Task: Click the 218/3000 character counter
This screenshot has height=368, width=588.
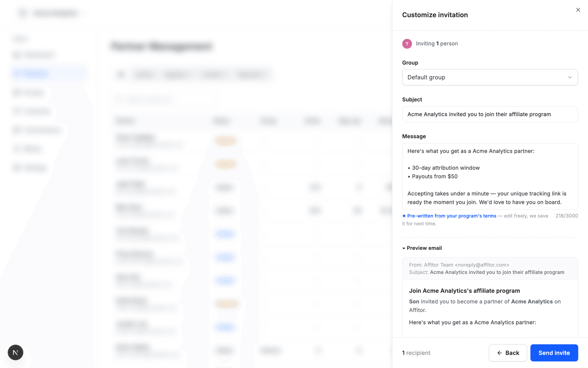Action: 567,216
